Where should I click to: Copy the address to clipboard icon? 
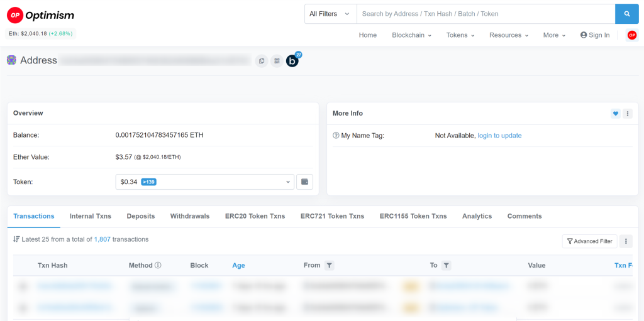262,61
